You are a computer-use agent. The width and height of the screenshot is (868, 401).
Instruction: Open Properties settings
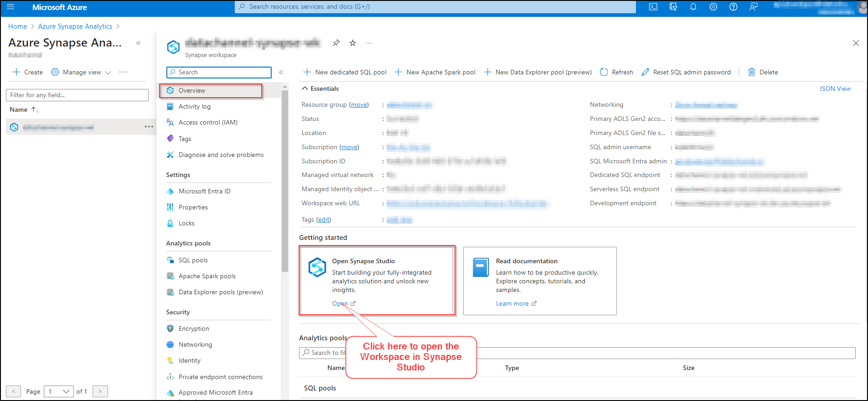(193, 207)
